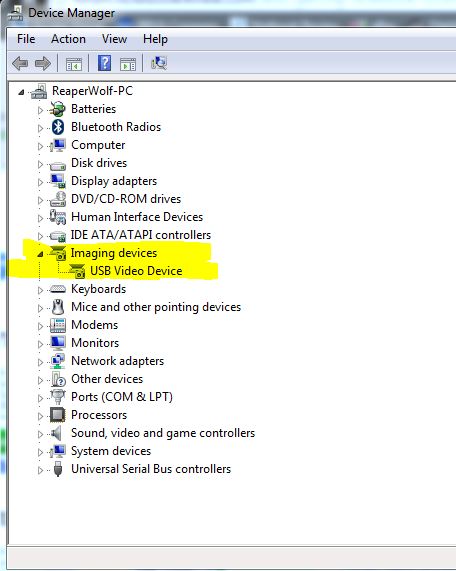Open the View menu
Image resolution: width=456 pixels, height=571 pixels.
coord(114,39)
